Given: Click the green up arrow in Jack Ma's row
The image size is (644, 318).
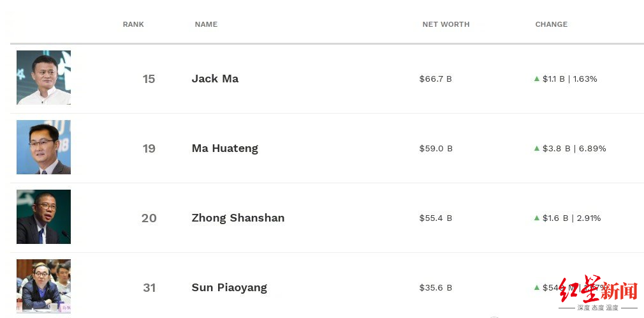Looking at the screenshot, I should (x=537, y=79).
